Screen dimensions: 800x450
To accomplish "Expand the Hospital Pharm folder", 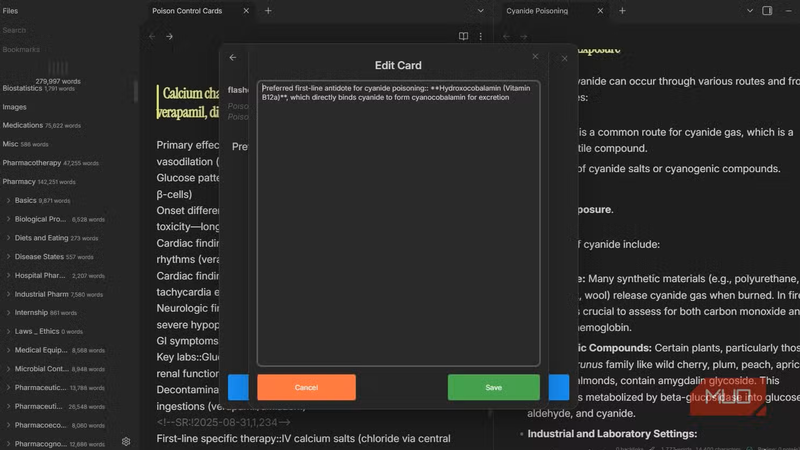I will (x=40, y=275).
